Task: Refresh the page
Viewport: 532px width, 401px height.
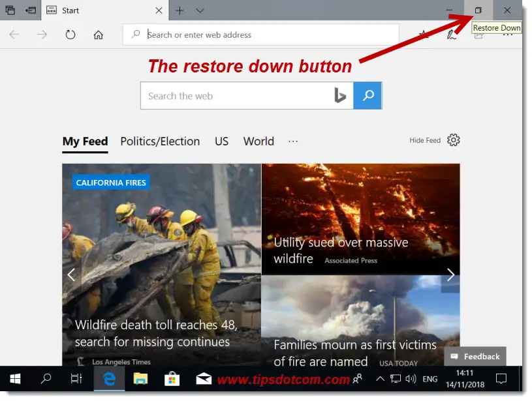Action: [x=70, y=35]
